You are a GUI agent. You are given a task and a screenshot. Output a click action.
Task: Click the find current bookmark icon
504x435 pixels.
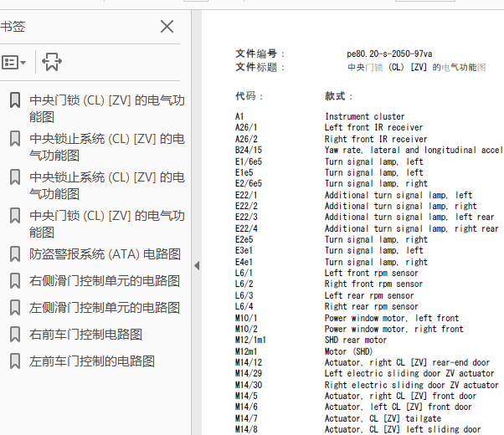[52, 62]
